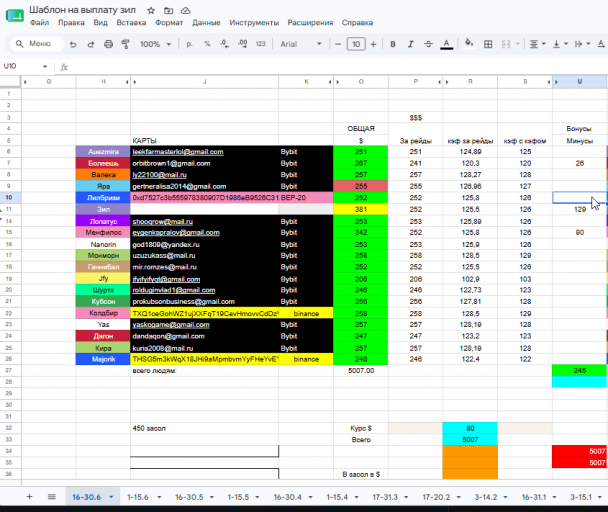Screen dimensions: 608x512
Task: Expand the Arial font dropdown
Action: [x=301, y=44]
